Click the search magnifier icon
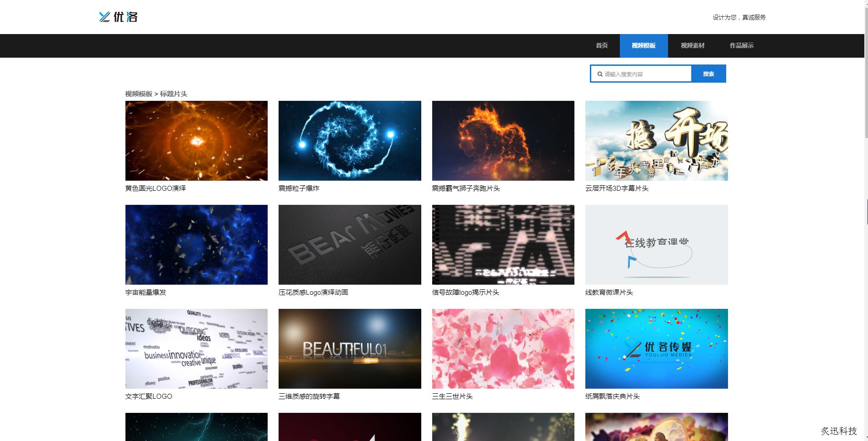868x441 pixels. pos(600,74)
